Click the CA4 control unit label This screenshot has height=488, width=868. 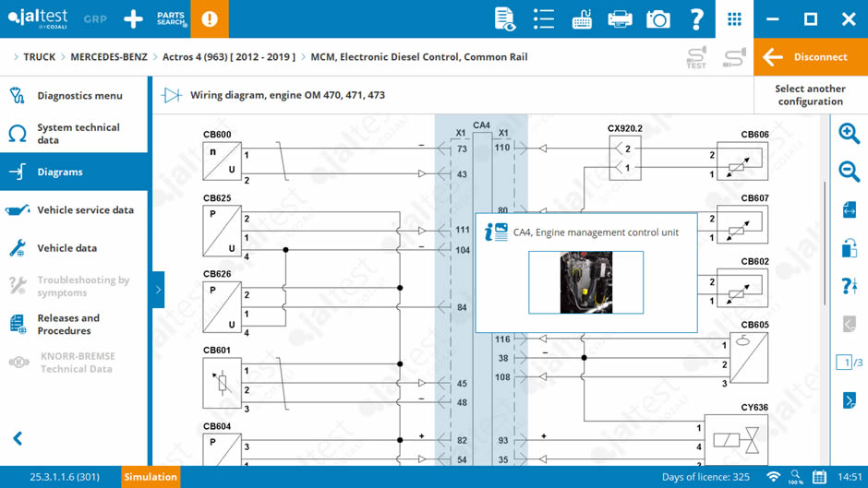(x=481, y=125)
